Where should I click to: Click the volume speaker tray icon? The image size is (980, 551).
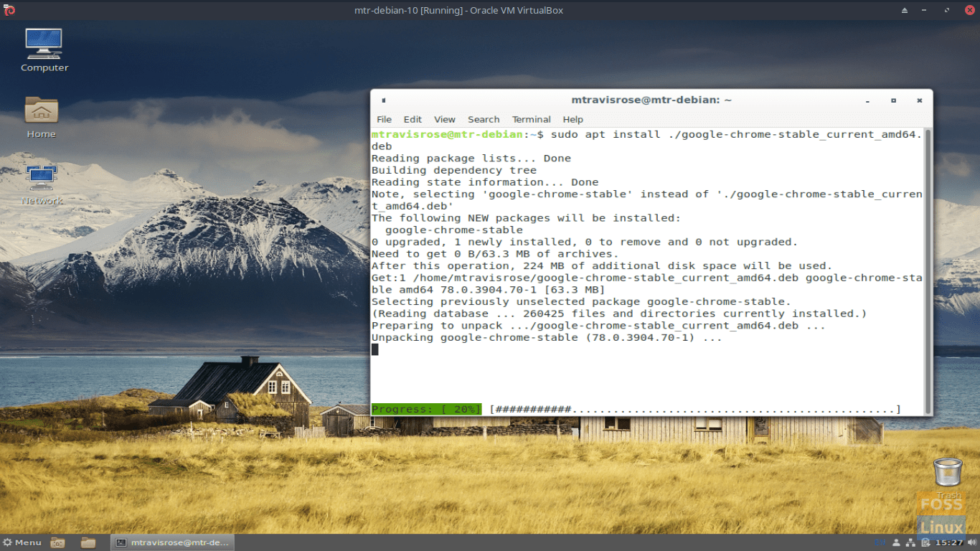pos(972,542)
